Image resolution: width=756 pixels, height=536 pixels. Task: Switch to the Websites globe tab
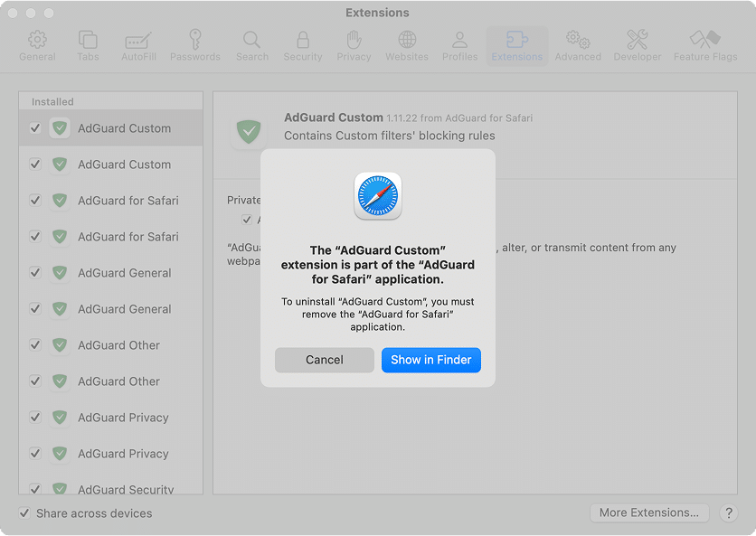[x=406, y=46]
